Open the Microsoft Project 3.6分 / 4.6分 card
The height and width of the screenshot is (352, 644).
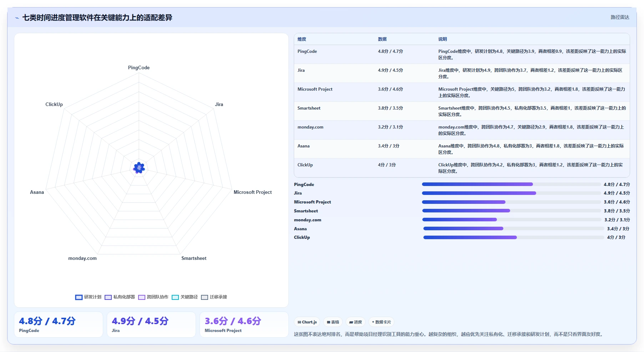244,325
